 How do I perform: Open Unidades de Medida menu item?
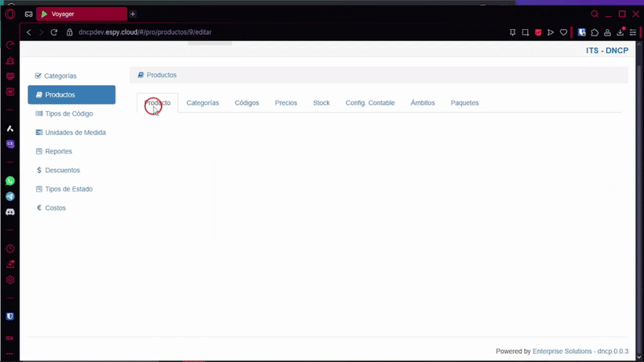tap(75, 132)
